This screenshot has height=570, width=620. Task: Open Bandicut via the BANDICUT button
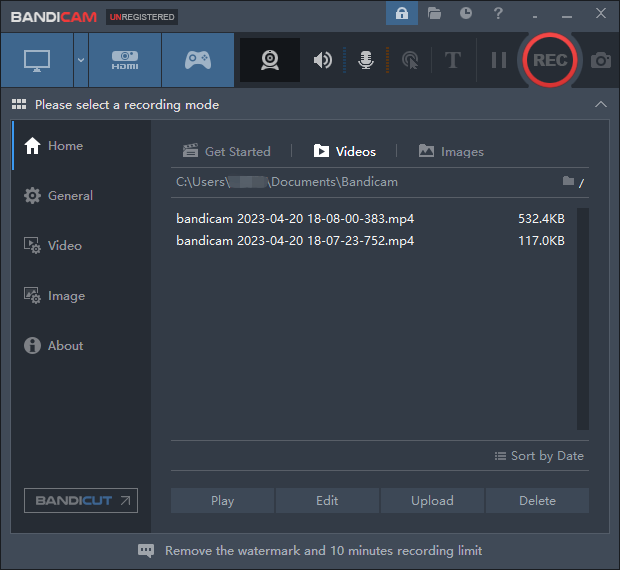(x=81, y=500)
